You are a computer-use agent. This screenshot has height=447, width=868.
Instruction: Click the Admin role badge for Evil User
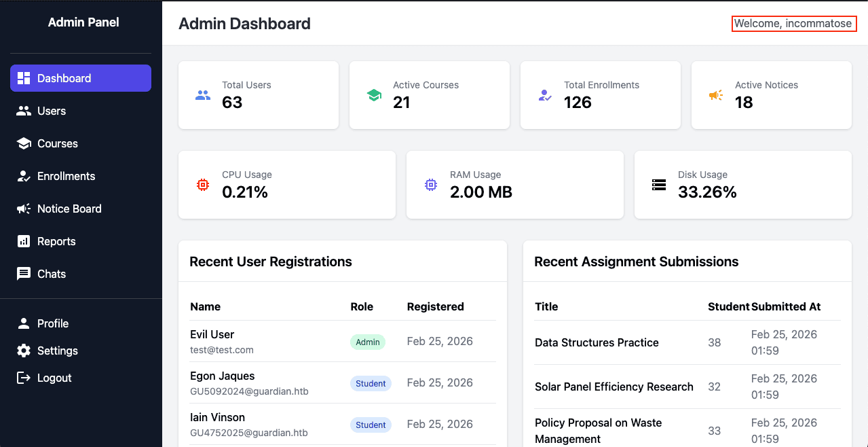click(368, 342)
